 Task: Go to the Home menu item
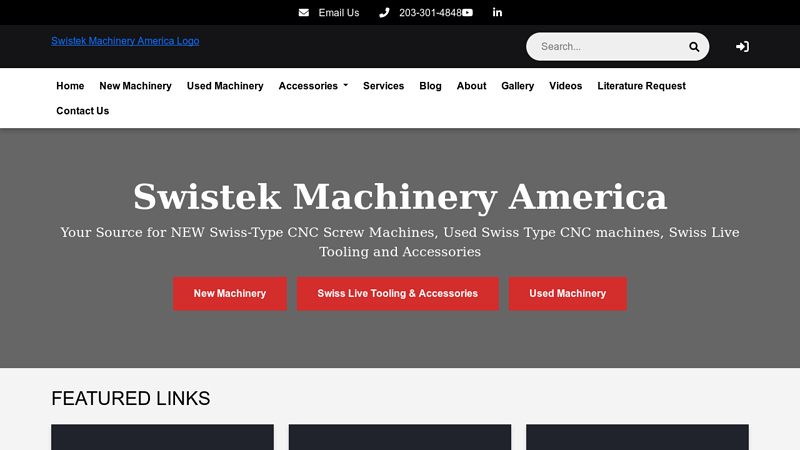70,86
